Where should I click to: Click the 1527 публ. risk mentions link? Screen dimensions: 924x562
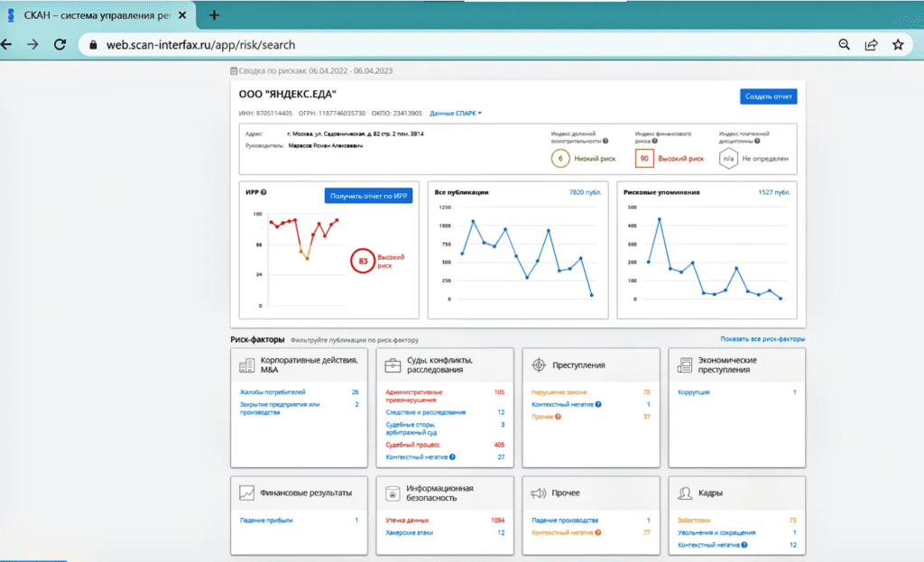pos(774,192)
